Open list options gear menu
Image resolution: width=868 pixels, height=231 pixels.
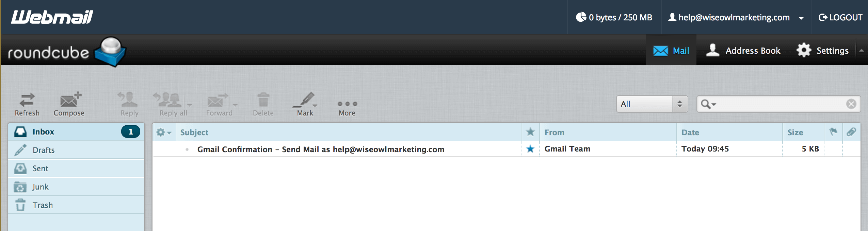click(164, 132)
